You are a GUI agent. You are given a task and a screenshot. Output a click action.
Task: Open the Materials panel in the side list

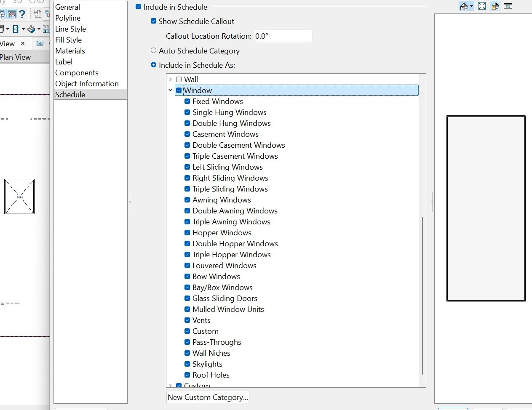click(x=70, y=51)
